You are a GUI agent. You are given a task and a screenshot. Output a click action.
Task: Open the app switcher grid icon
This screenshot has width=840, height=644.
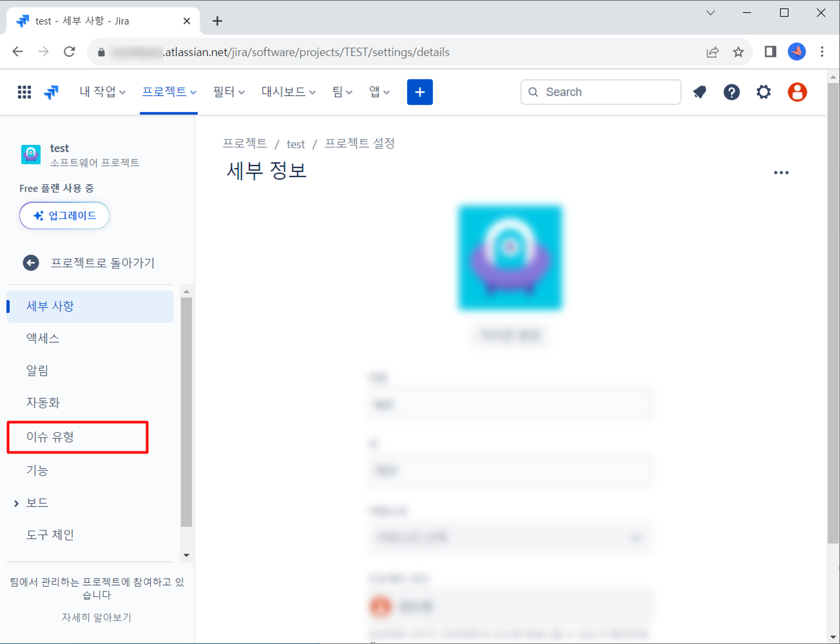tap(24, 92)
